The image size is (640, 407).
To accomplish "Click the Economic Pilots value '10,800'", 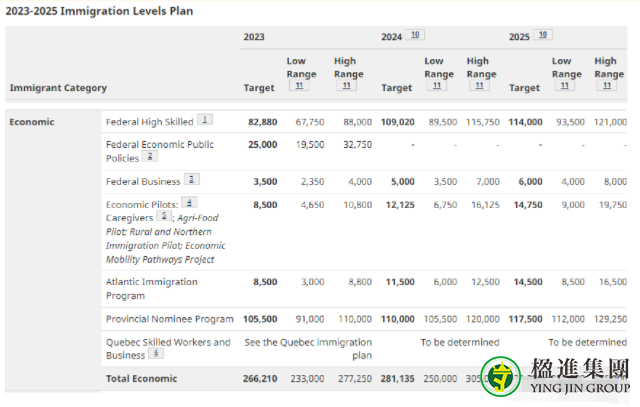I will pyautogui.click(x=358, y=205).
